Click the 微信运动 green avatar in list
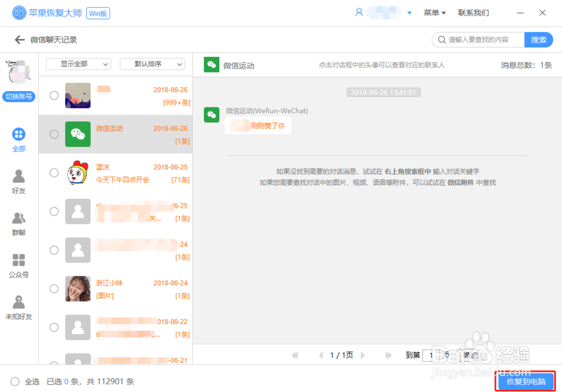Image resolution: width=562 pixels, height=392 pixels. pyautogui.click(x=78, y=134)
